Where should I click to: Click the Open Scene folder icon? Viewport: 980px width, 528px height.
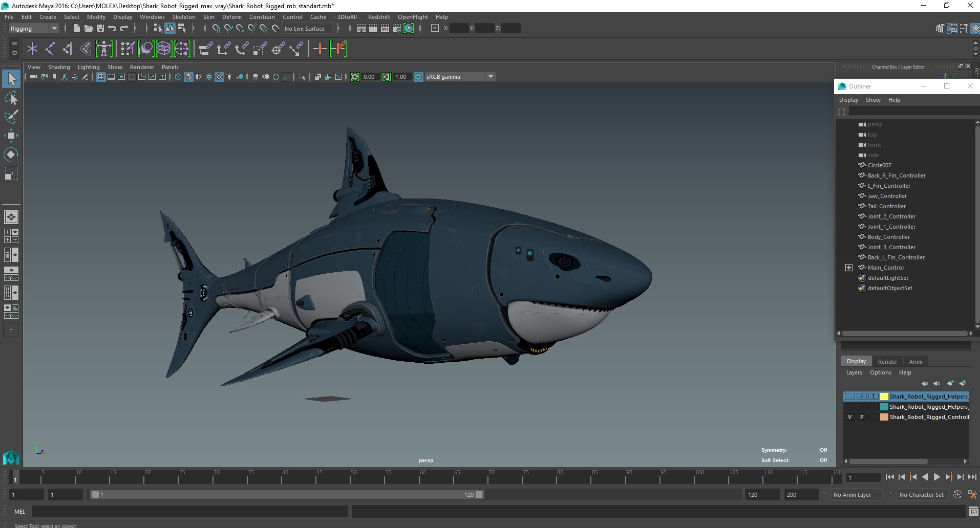pyautogui.click(x=89, y=28)
